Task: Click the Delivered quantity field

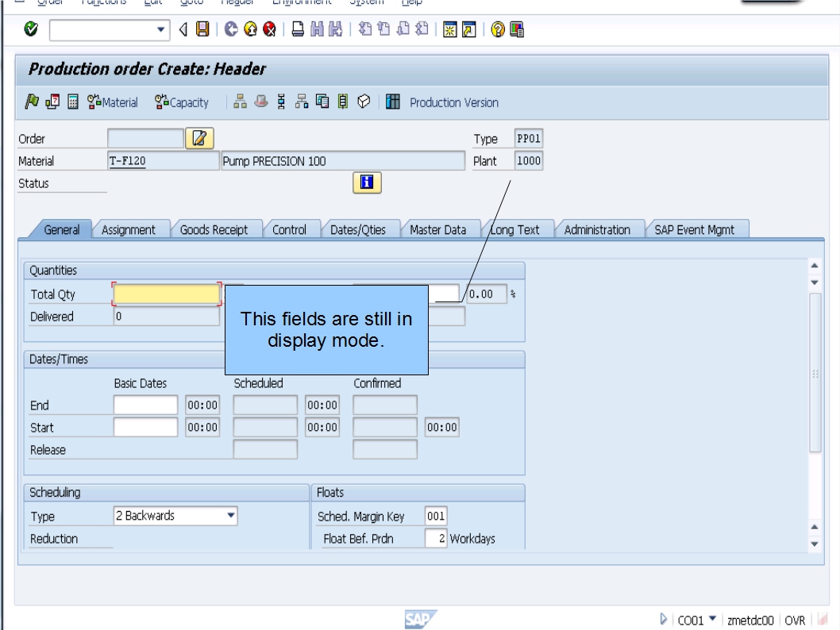Action: (x=167, y=317)
